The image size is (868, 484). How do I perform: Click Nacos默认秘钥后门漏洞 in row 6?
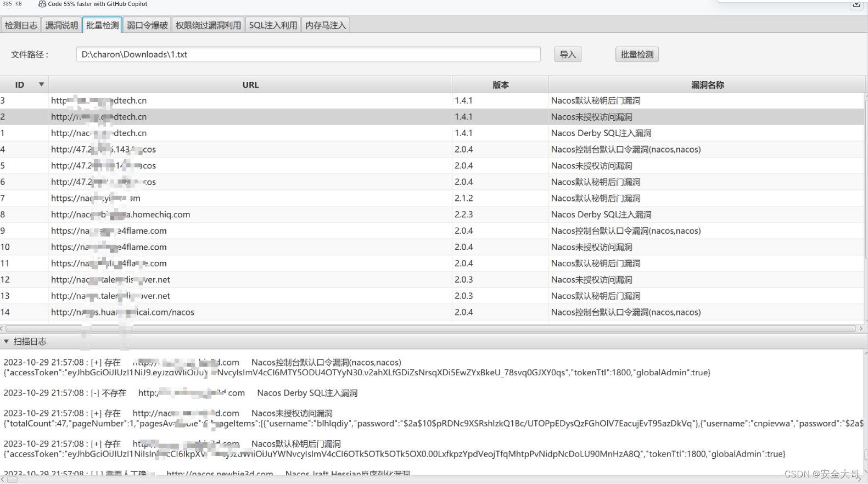tap(596, 182)
